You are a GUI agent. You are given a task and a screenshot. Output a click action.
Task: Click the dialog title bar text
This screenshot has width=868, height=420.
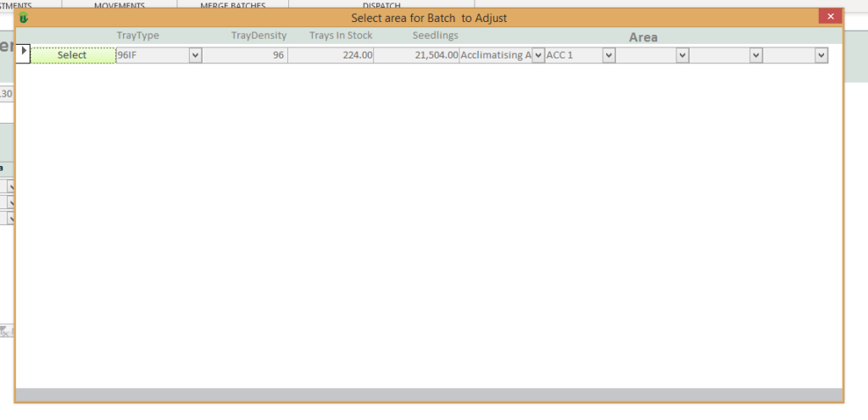pyautogui.click(x=429, y=17)
